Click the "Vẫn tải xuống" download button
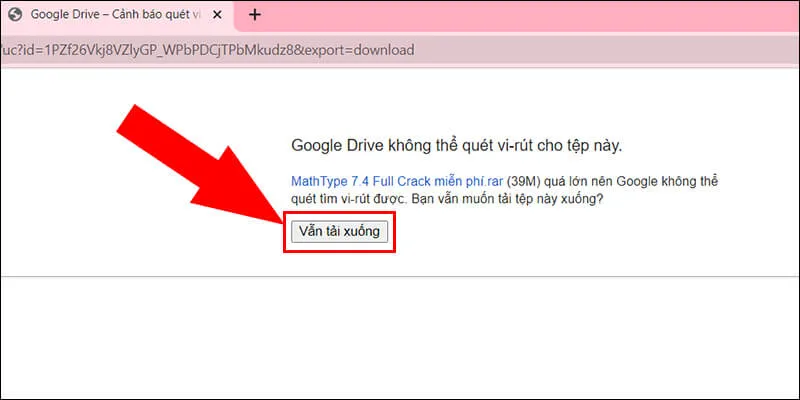This screenshot has height=400, width=800. tap(339, 232)
